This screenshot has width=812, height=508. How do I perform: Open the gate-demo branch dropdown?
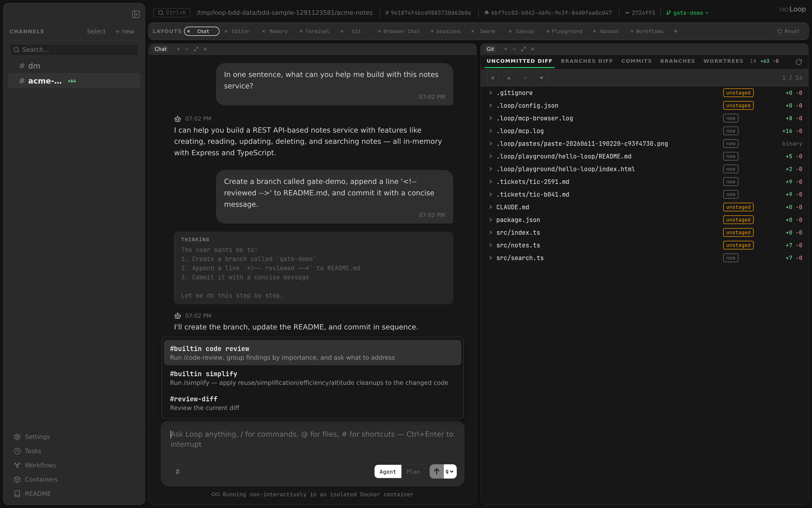point(687,13)
